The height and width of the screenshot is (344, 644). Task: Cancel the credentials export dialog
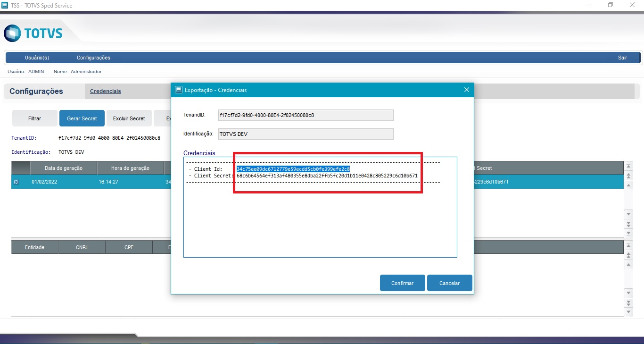pos(450,283)
